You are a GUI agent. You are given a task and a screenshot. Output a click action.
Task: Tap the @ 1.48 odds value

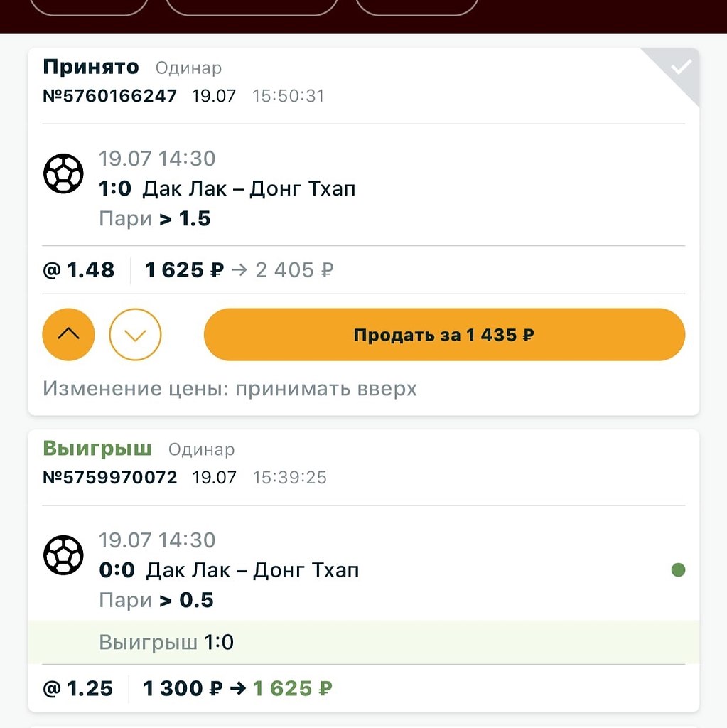point(79,270)
